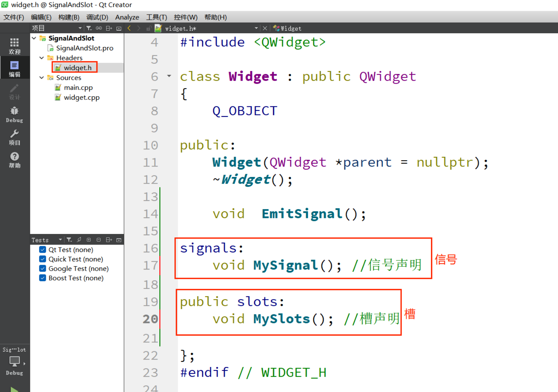Open the 文件(F) menu
Screen dimensions: 558x392
14,17
